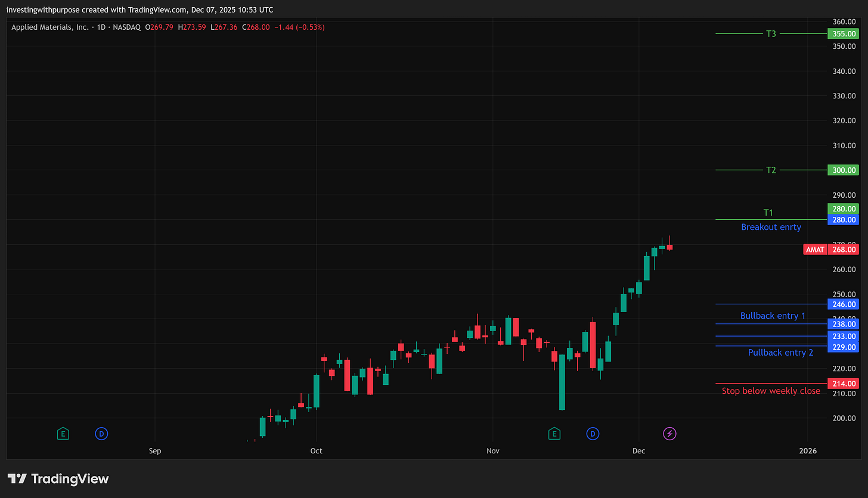
Task: Click the 200.00 price axis tick
Action: [845, 418]
